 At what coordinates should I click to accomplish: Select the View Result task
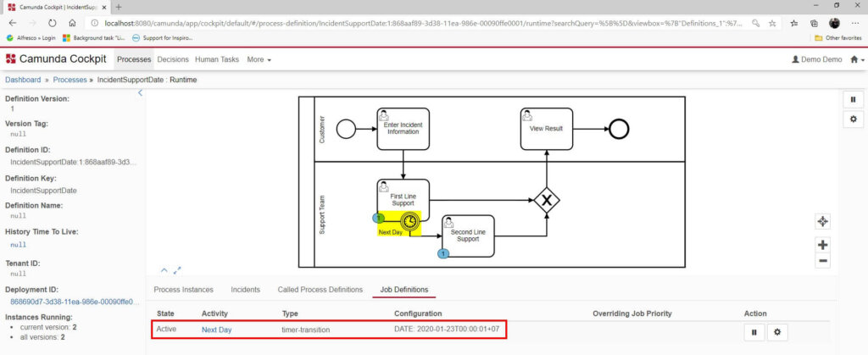[x=547, y=129]
